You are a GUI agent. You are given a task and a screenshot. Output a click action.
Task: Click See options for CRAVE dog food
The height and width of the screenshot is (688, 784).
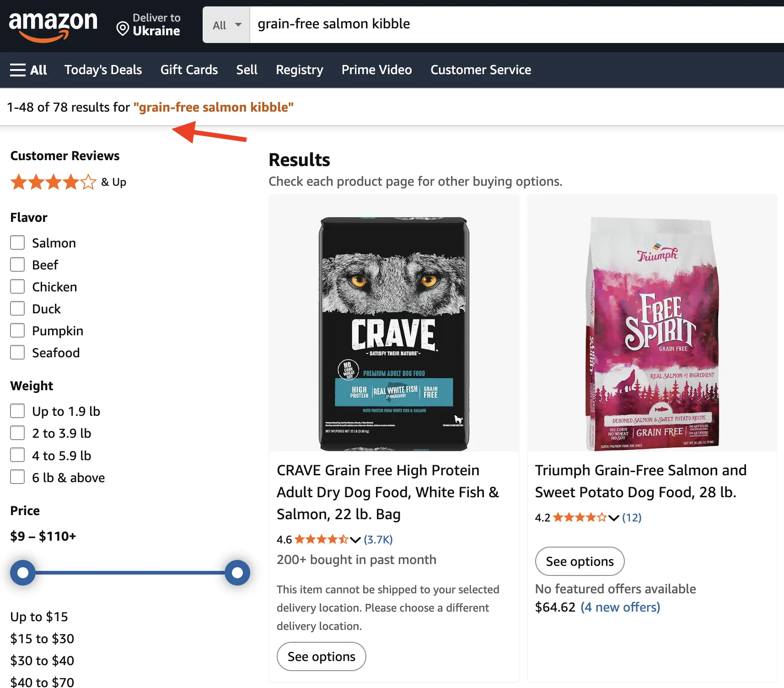click(x=321, y=656)
